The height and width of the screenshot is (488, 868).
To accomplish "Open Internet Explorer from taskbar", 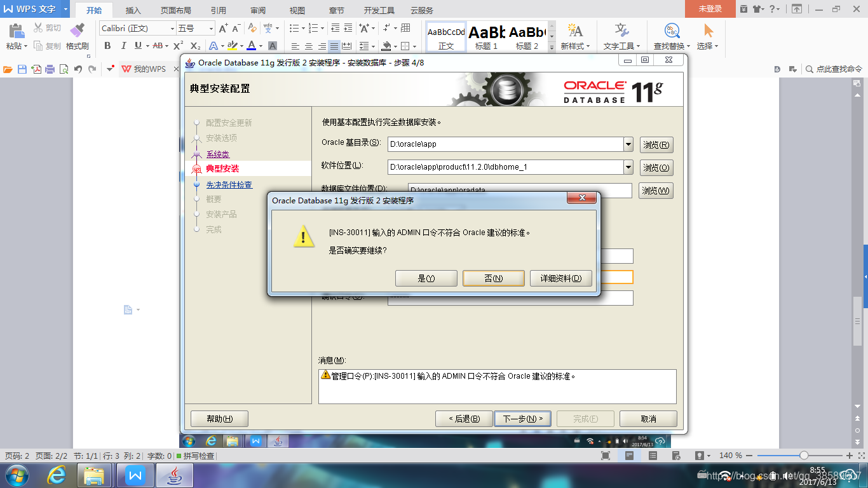I will [57, 475].
